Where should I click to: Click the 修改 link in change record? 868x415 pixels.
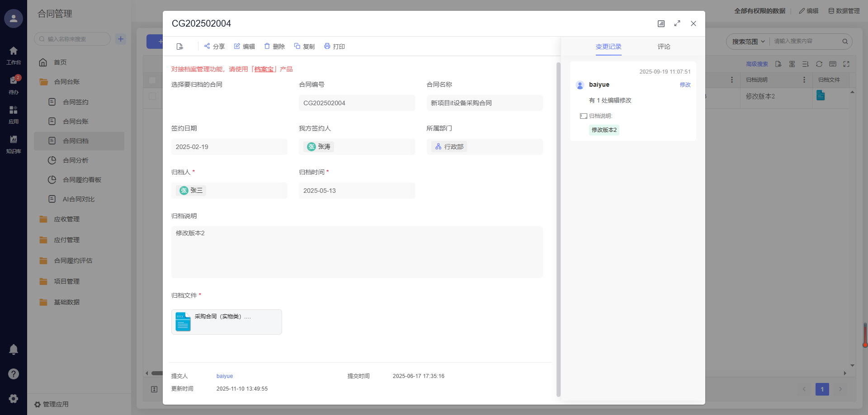685,85
